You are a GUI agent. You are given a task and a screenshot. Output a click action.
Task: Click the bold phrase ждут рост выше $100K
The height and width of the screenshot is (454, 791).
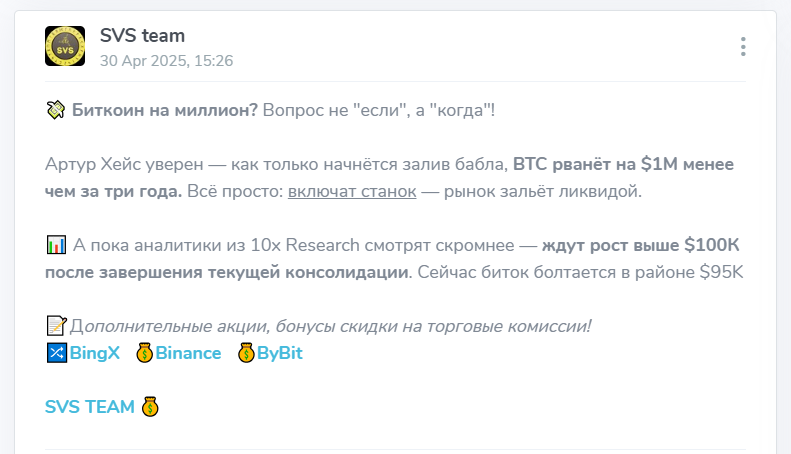(x=641, y=245)
